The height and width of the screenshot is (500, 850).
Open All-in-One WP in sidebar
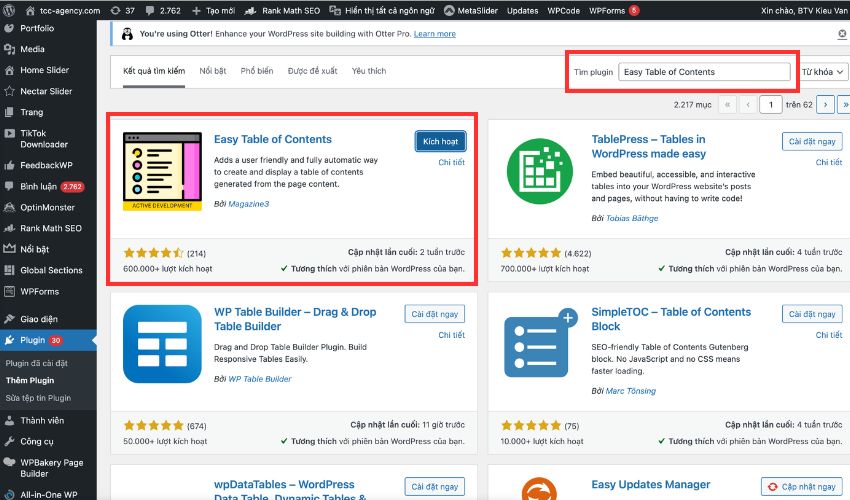pos(49,495)
